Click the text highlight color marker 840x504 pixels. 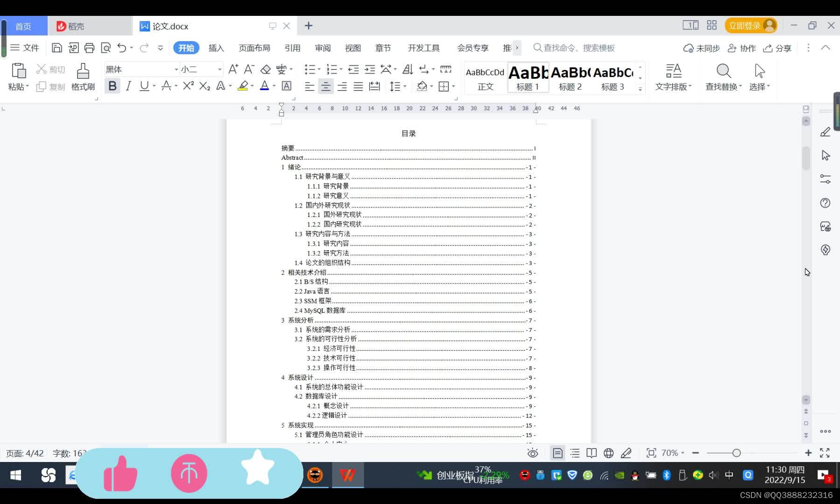(x=243, y=86)
